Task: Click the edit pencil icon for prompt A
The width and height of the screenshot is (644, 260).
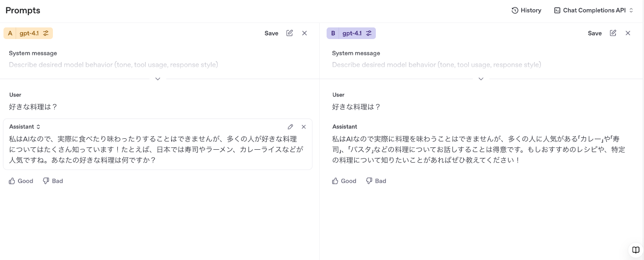Action: [289, 33]
